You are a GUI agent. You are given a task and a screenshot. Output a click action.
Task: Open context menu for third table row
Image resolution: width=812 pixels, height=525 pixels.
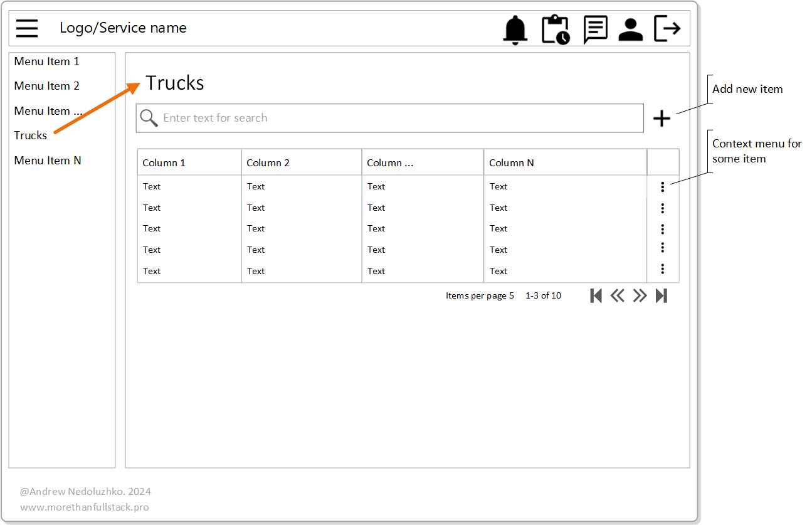[x=662, y=229]
